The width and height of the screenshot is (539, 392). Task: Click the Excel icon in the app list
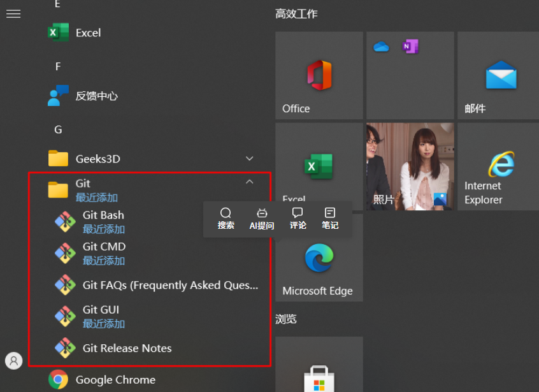[x=58, y=33]
